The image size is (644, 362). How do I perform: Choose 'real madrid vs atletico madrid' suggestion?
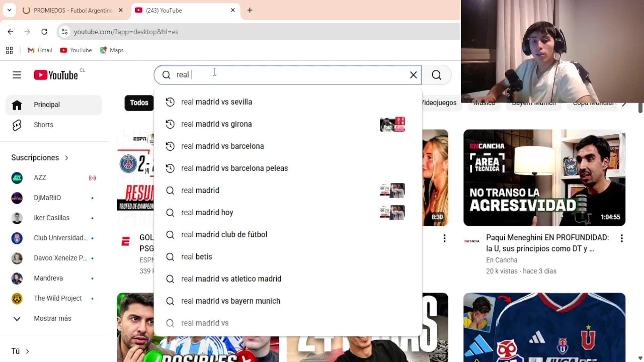(x=287, y=279)
